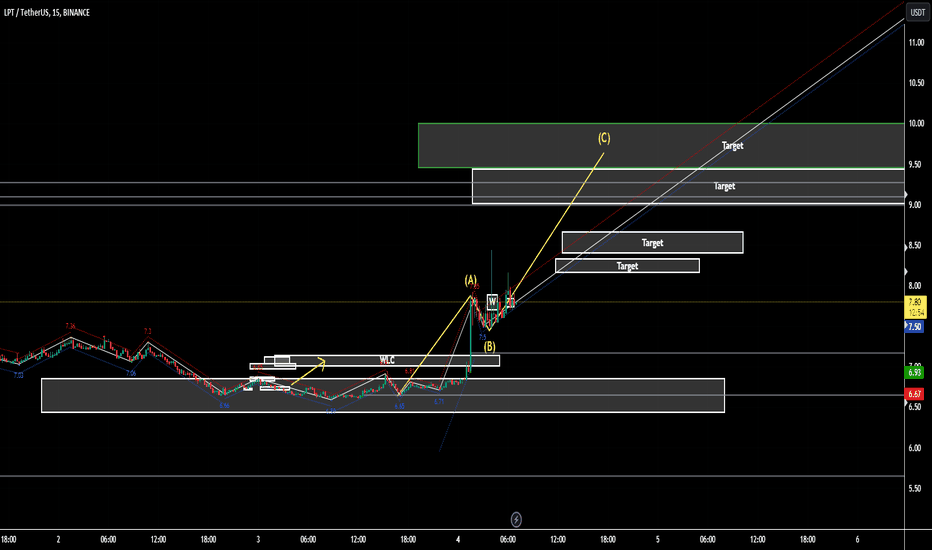Click the 6.00 price axis label
Image resolution: width=932 pixels, height=550 pixels.
point(916,448)
